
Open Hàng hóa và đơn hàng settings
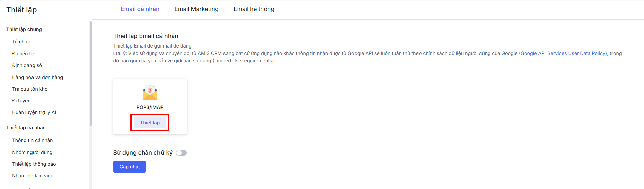pos(38,77)
